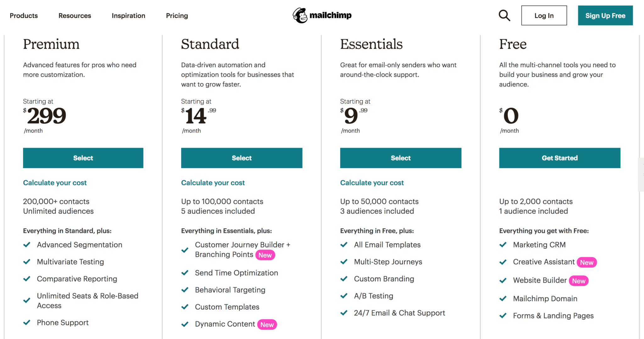Click the New badge beside Website Builder
Screen dimensions: 644x339
[579, 281]
